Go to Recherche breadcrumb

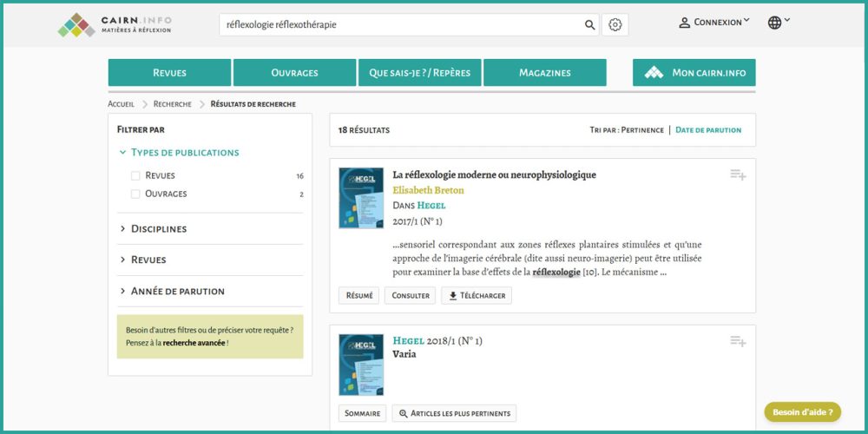(x=173, y=104)
